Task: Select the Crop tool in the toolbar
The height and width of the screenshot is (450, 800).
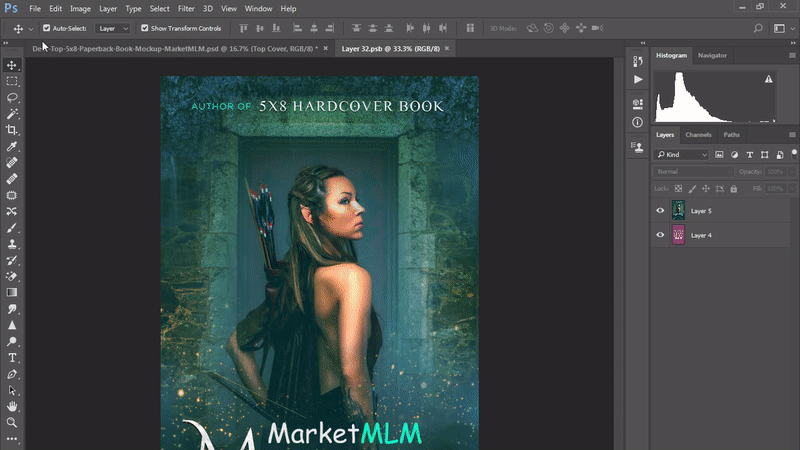Action: point(12,130)
